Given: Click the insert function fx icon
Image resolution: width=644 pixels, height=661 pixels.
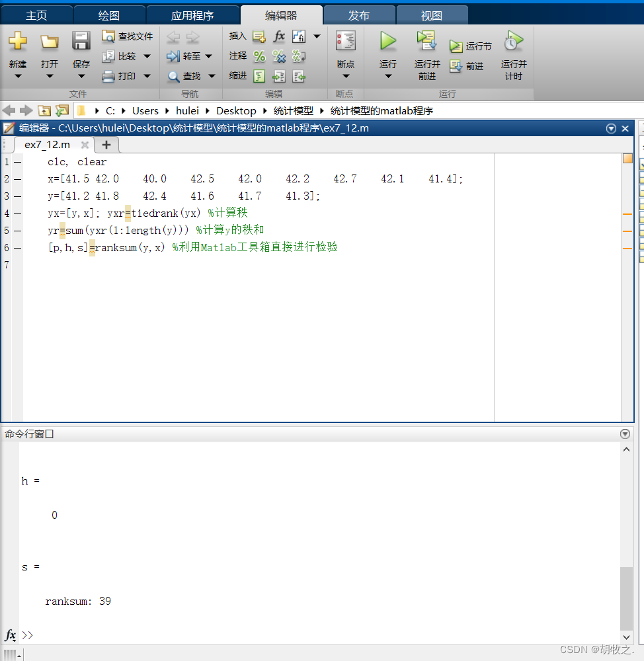Looking at the screenshot, I should pos(279,36).
